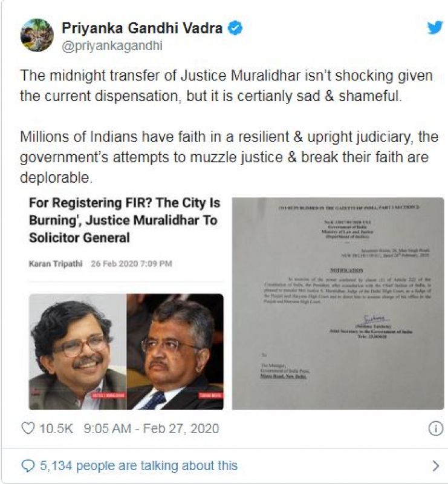Open tweet info circle icon

coord(436,428)
